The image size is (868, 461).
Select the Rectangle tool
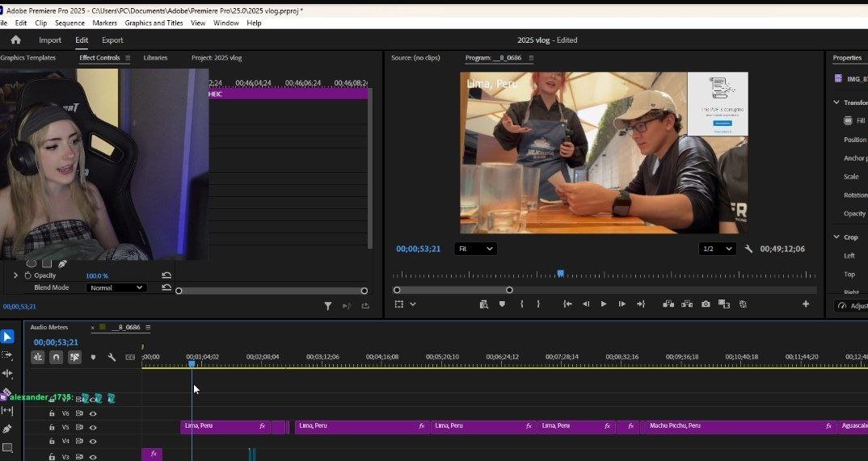[x=7, y=447]
